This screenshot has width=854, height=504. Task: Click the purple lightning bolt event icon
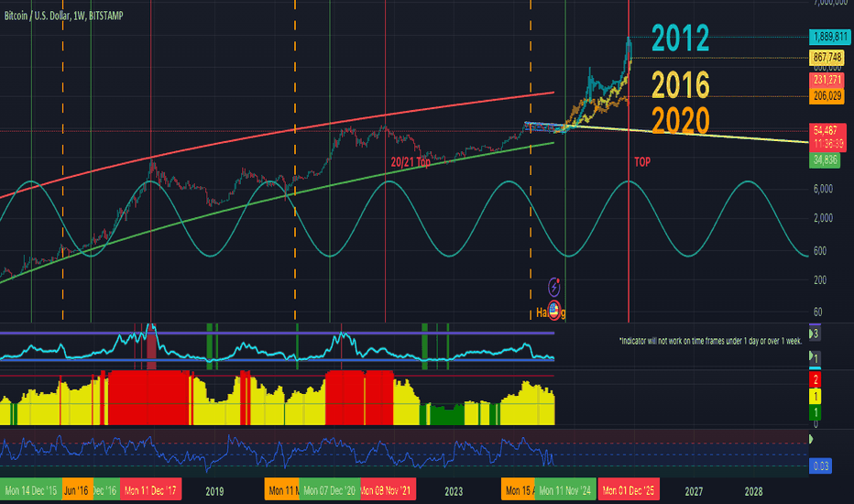[x=553, y=287]
